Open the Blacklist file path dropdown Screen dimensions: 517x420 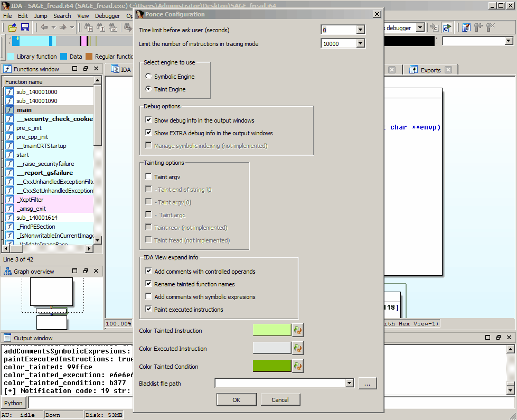coord(350,383)
